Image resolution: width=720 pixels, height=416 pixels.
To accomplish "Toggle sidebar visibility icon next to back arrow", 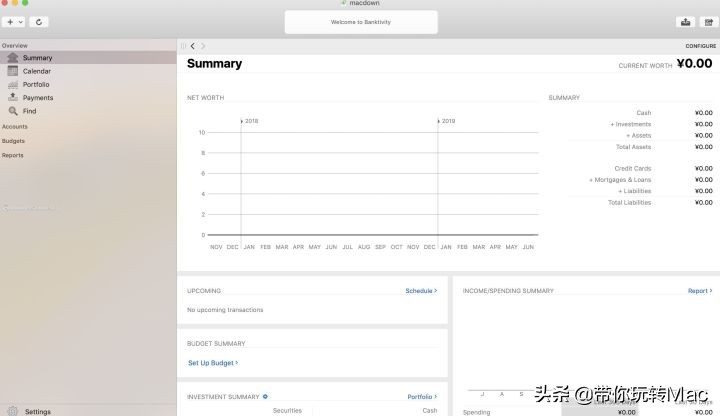I will pyautogui.click(x=183, y=46).
